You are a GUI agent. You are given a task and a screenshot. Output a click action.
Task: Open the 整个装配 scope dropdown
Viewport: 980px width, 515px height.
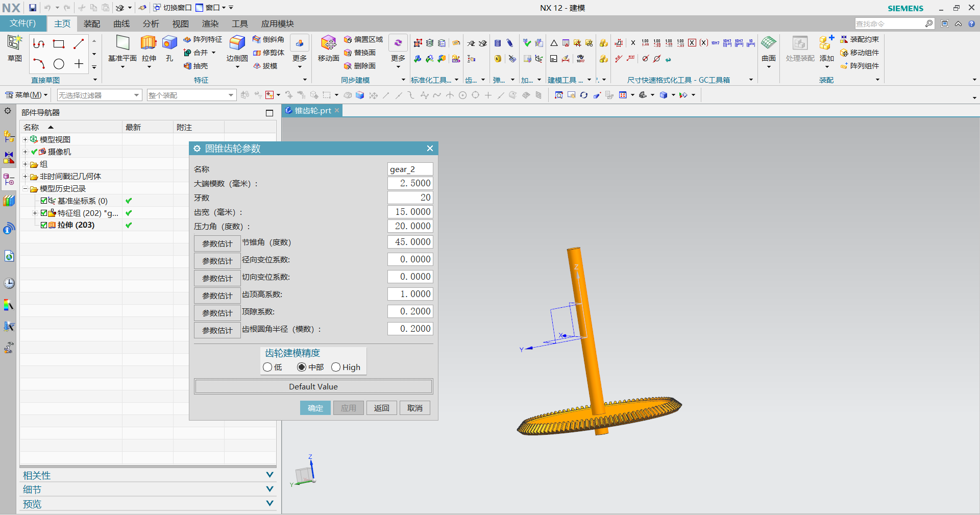point(191,95)
